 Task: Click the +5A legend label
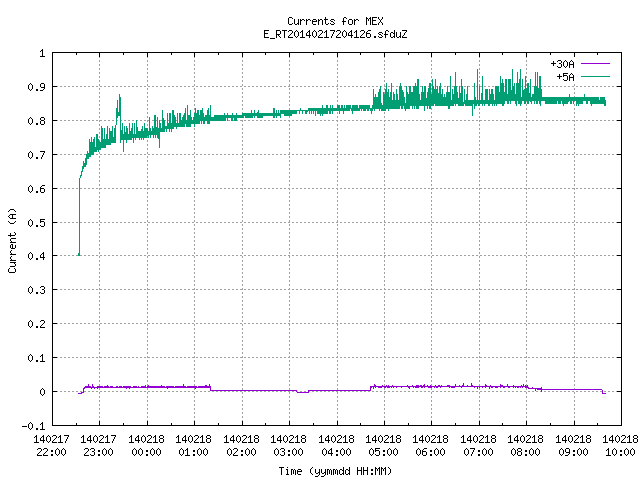565,77
